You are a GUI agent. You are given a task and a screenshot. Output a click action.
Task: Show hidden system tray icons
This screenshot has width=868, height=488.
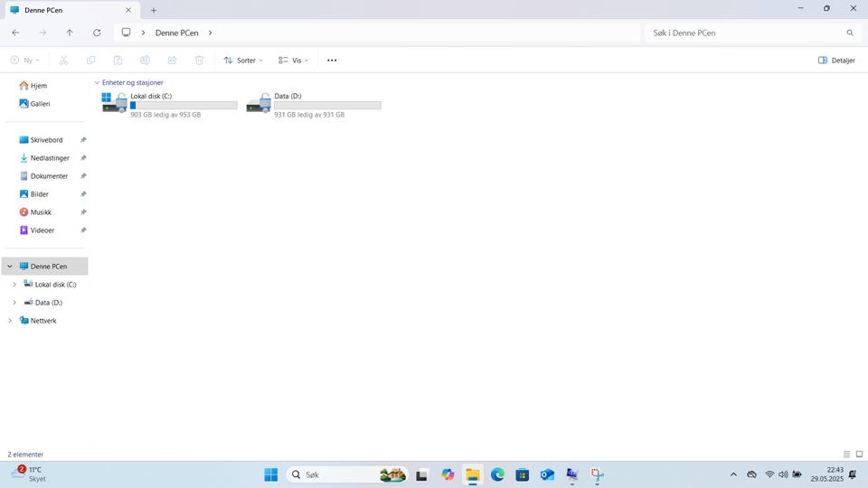[x=733, y=474]
